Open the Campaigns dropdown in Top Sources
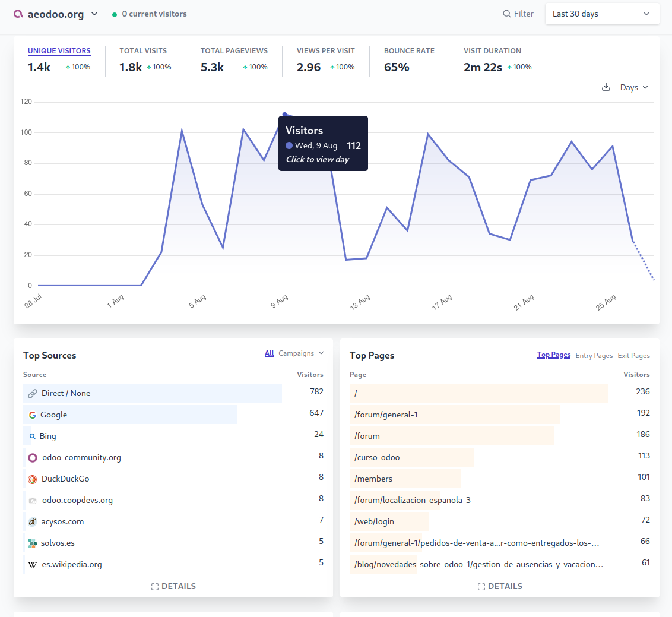This screenshot has height=617, width=672. 301,353
